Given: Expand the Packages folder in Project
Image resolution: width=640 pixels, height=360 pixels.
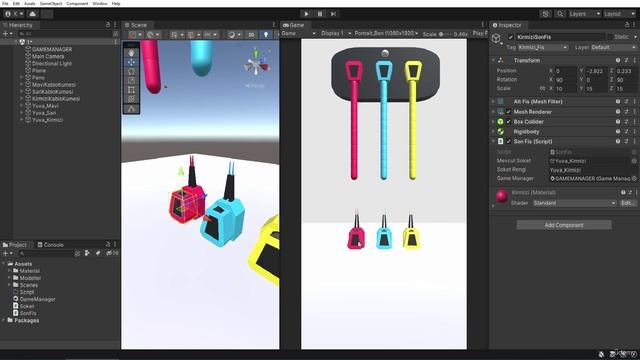Looking at the screenshot, I should 4,320.
